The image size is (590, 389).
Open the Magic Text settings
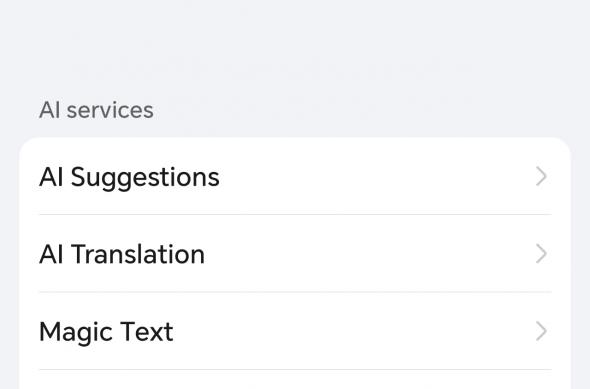[295, 331]
